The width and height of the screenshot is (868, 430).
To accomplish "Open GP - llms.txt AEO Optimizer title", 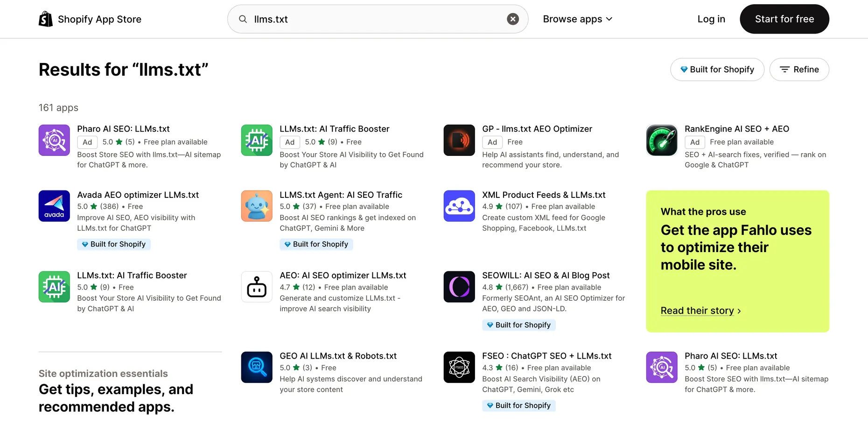I will click(537, 129).
